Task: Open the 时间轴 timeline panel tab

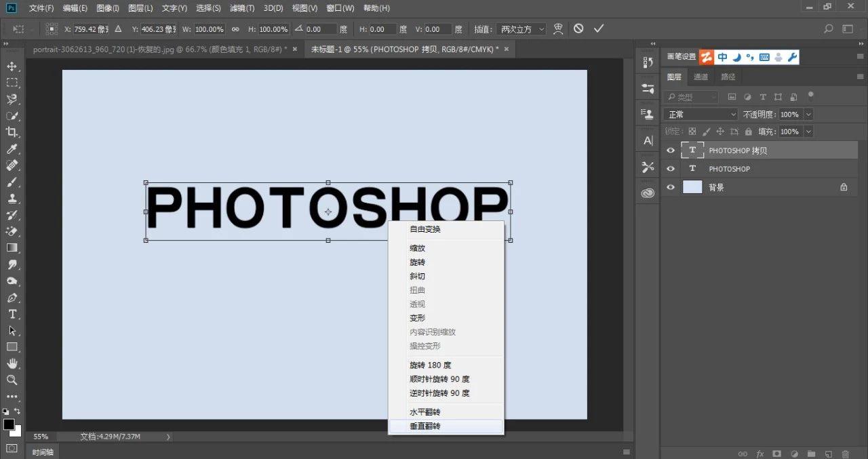Action: (x=42, y=452)
